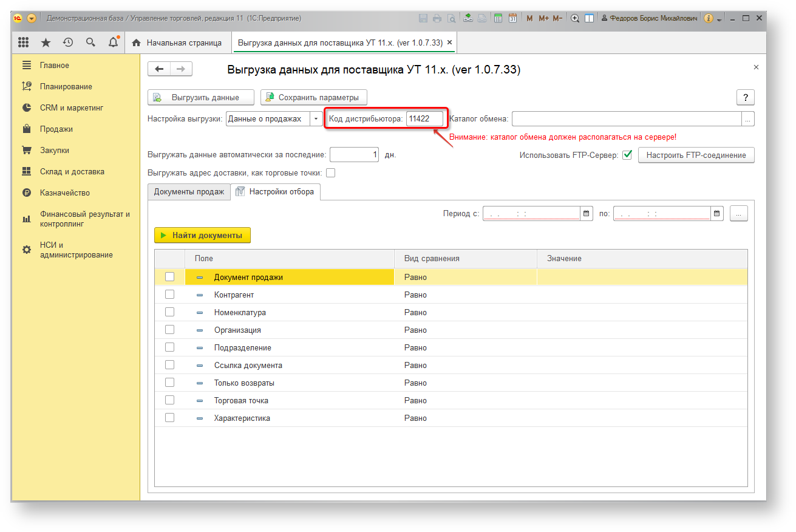Toggle Использовать FTP-Сервер checkbox

coord(627,155)
